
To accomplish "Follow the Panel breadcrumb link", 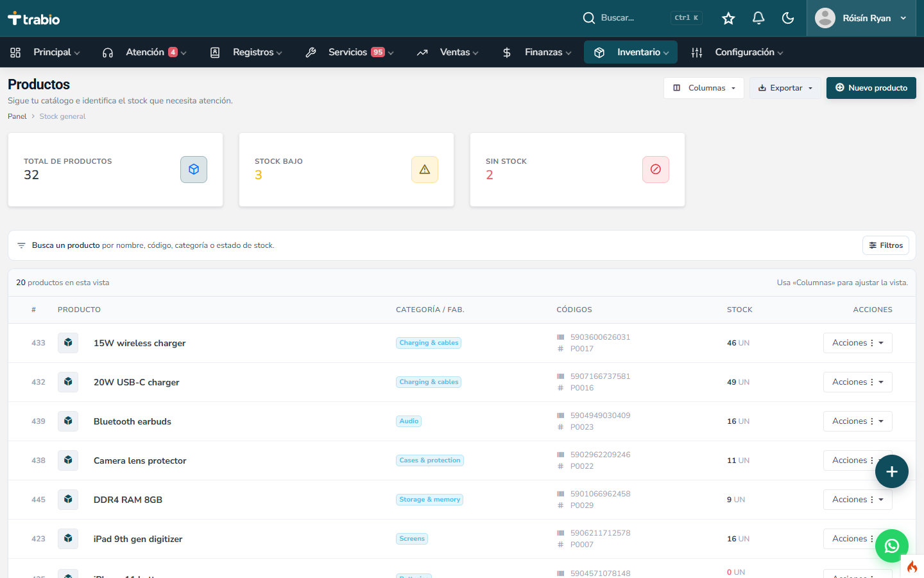I will 17,116.
